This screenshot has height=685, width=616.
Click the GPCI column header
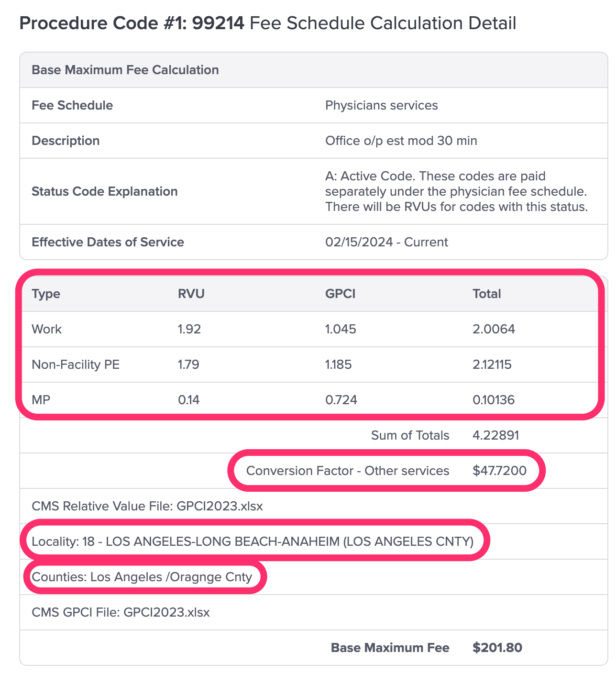click(x=340, y=294)
